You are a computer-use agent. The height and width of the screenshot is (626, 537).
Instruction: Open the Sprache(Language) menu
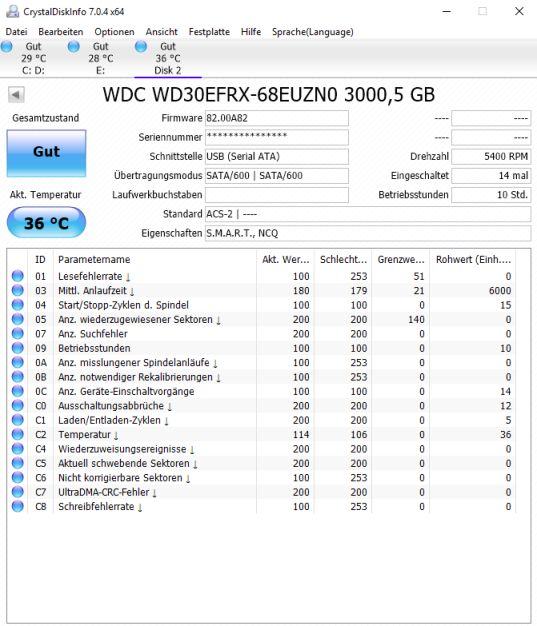pyautogui.click(x=313, y=32)
